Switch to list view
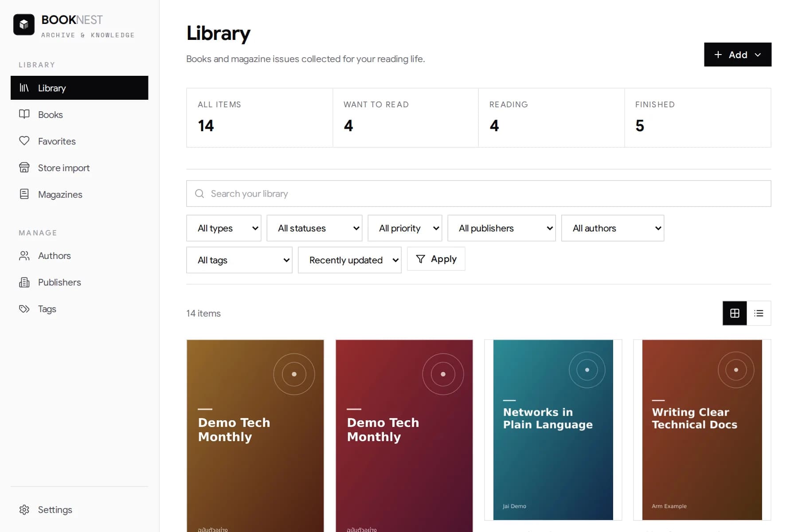The width and height of the screenshot is (798, 532). pyautogui.click(x=759, y=313)
